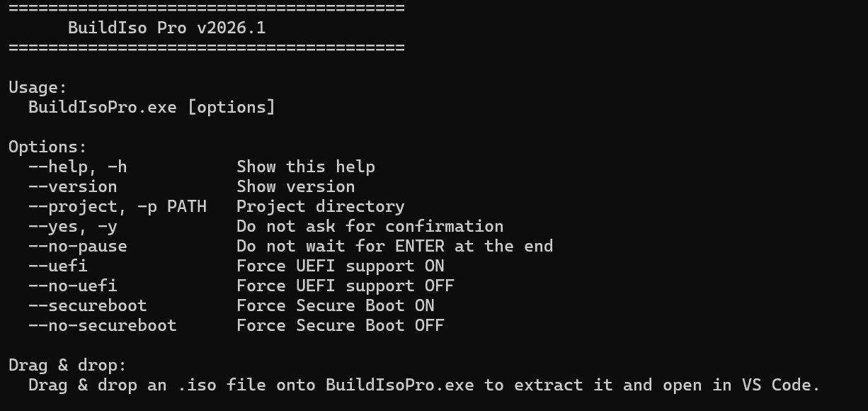This screenshot has height=411, width=868.
Task: Click the BuildIsoPro.exe [options] usage line
Action: (152, 108)
